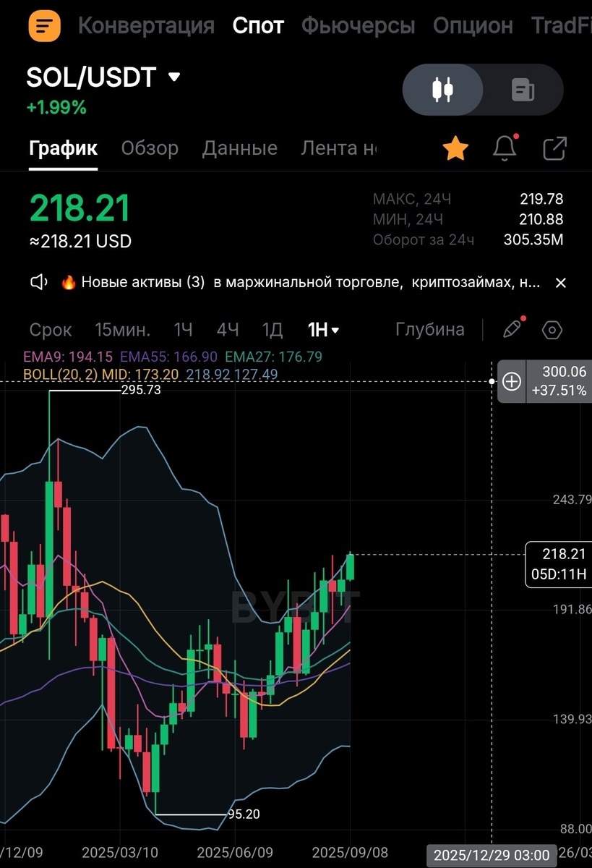Open the drawing tools pencil icon

pyautogui.click(x=512, y=329)
